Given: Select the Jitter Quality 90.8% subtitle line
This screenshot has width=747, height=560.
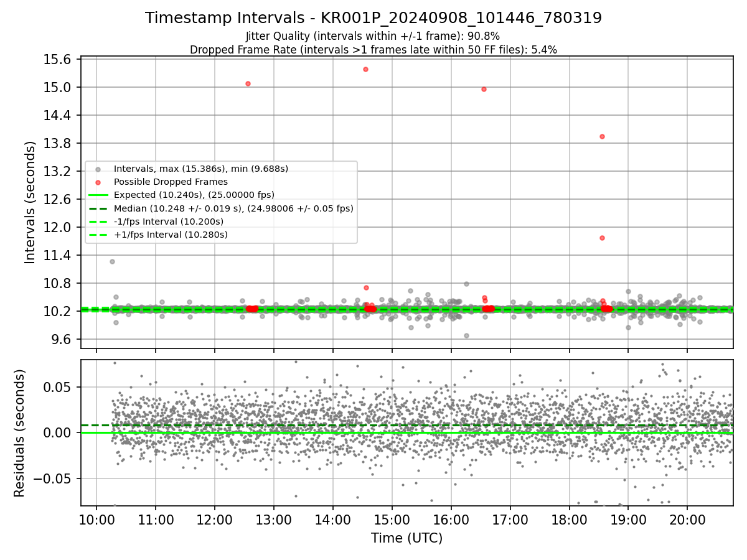Looking at the screenshot, I should [373, 36].
